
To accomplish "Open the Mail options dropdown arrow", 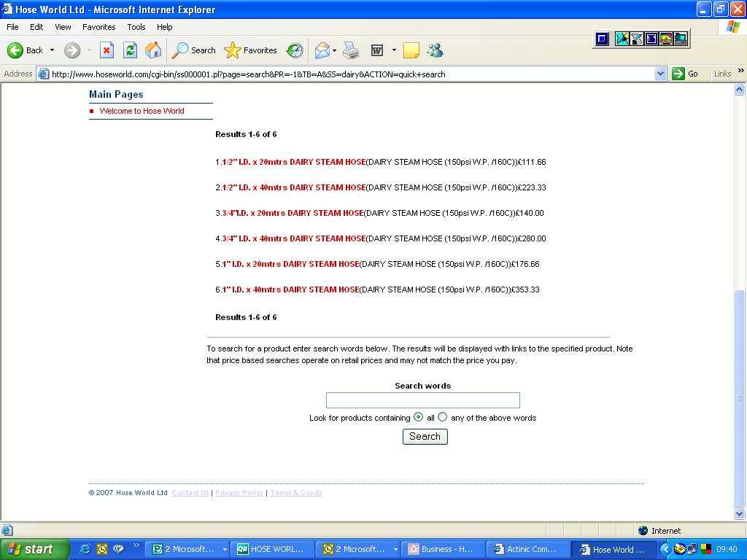I will click(334, 50).
